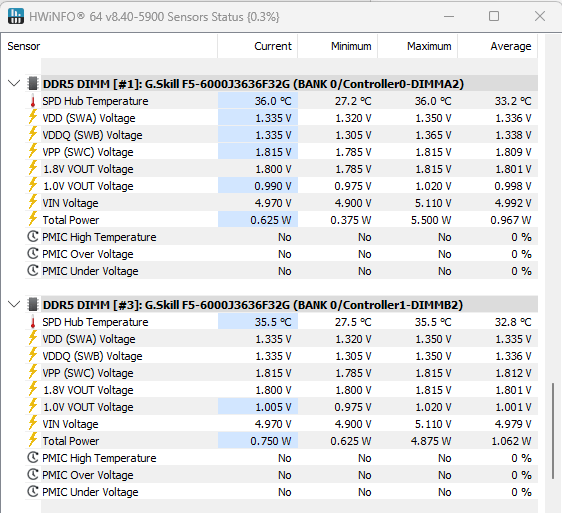Screen dimensions: 562x513
Task: Collapse the DDR5 DIMM [#3] sensor group
Action: 14,304
